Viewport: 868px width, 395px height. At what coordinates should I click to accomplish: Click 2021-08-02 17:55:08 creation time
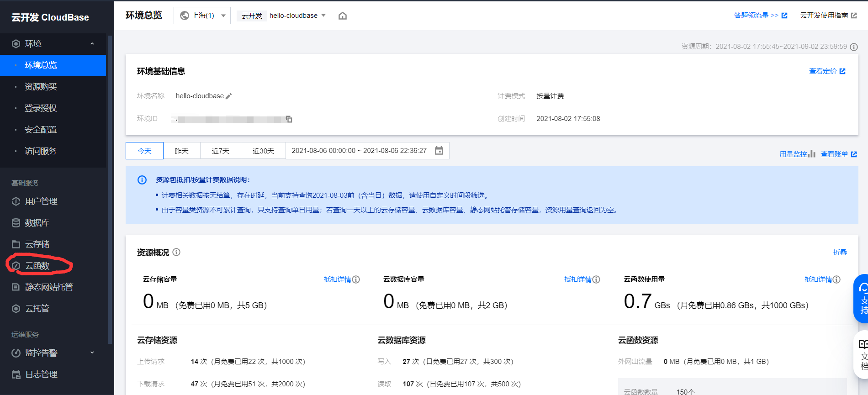tap(568, 119)
